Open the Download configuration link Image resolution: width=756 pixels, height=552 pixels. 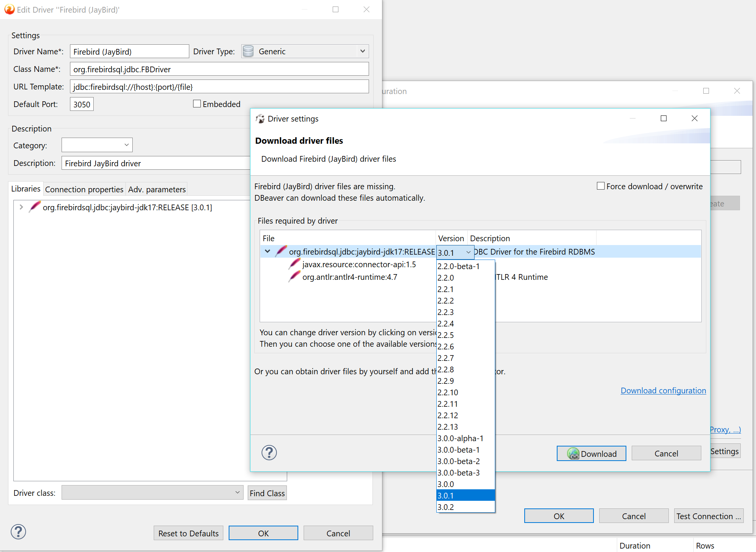(663, 391)
